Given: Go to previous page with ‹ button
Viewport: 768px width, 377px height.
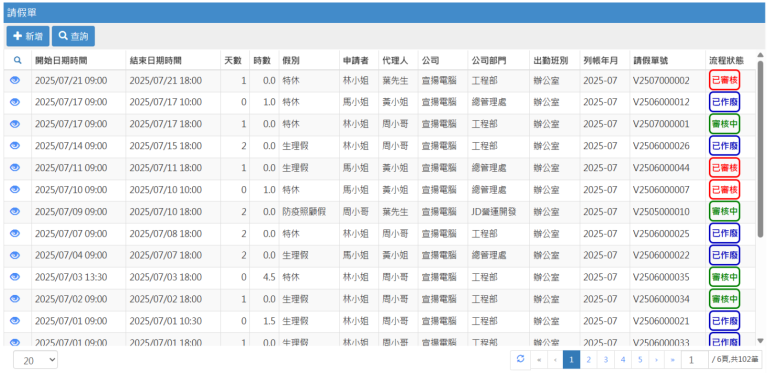Looking at the screenshot, I should [x=555, y=360].
